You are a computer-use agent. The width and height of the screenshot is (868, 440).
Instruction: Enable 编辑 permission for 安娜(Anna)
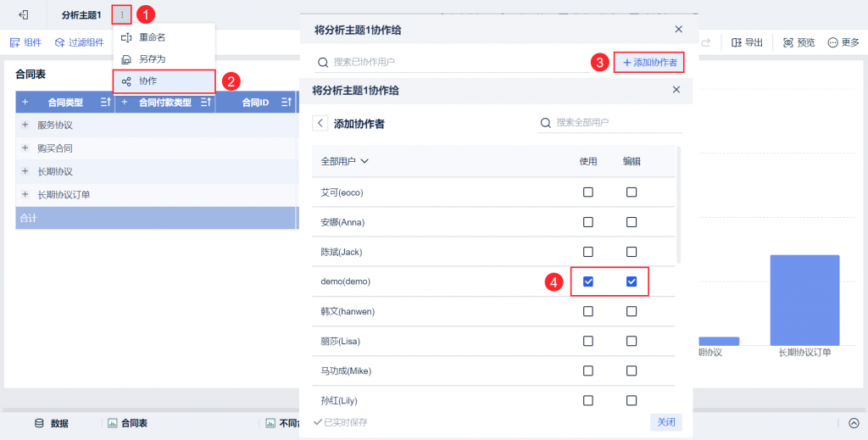click(631, 222)
